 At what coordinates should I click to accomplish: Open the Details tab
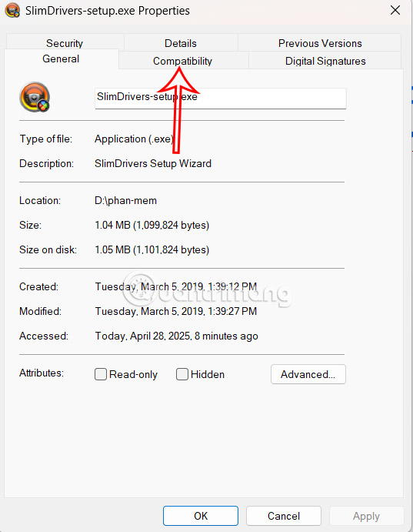(181, 43)
